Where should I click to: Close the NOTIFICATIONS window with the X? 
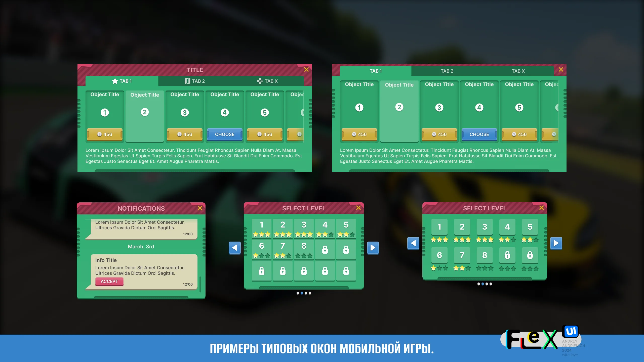click(x=200, y=208)
